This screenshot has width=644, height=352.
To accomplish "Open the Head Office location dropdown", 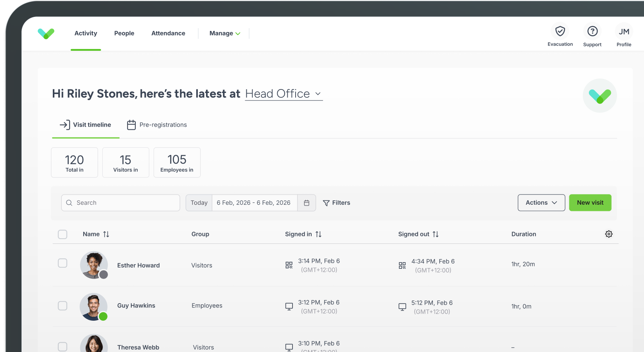I will 284,94.
